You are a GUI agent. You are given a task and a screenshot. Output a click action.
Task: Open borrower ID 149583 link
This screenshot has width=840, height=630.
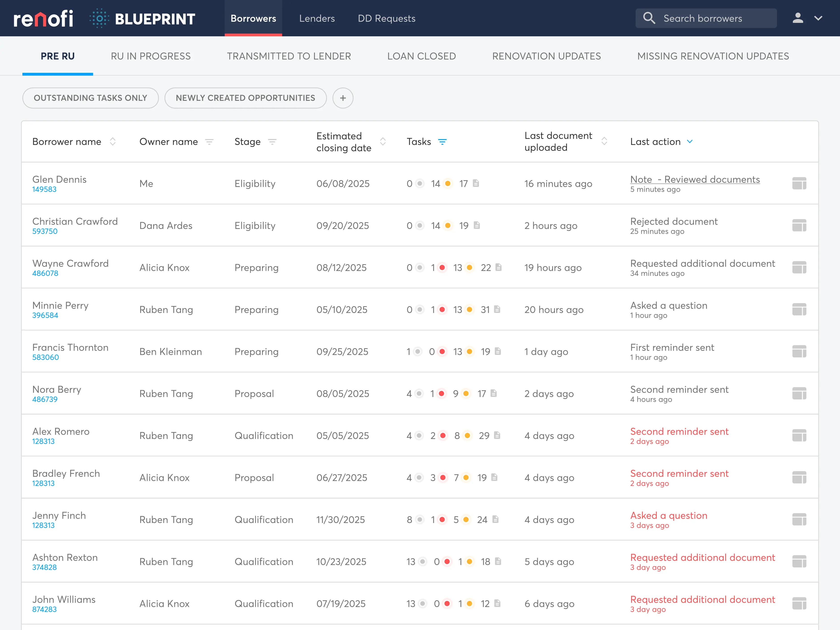(44, 189)
